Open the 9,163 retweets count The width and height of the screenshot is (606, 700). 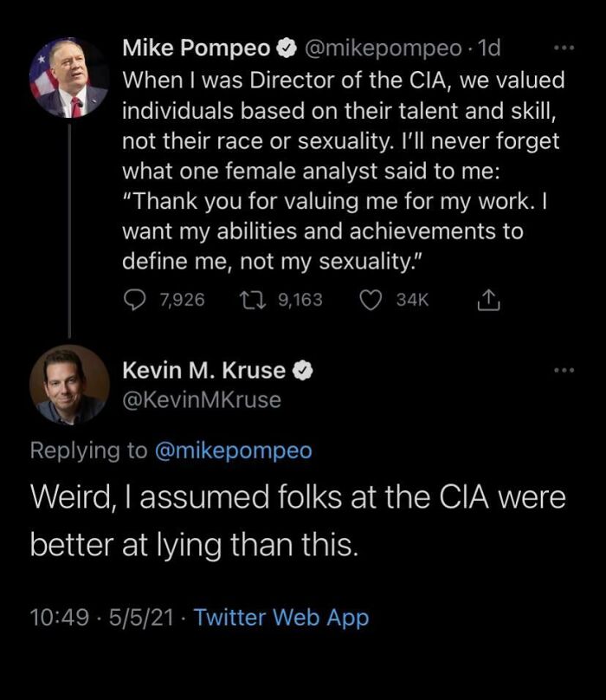point(301,299)
